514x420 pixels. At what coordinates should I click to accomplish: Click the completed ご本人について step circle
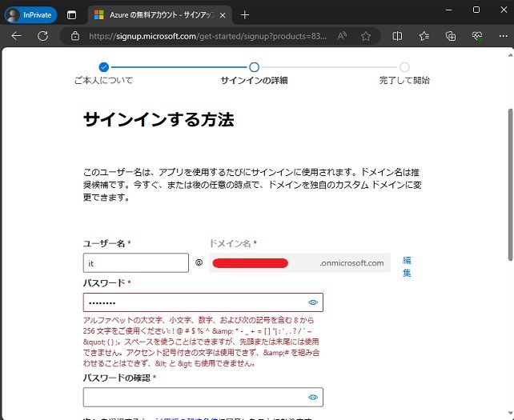click(104, 67)
